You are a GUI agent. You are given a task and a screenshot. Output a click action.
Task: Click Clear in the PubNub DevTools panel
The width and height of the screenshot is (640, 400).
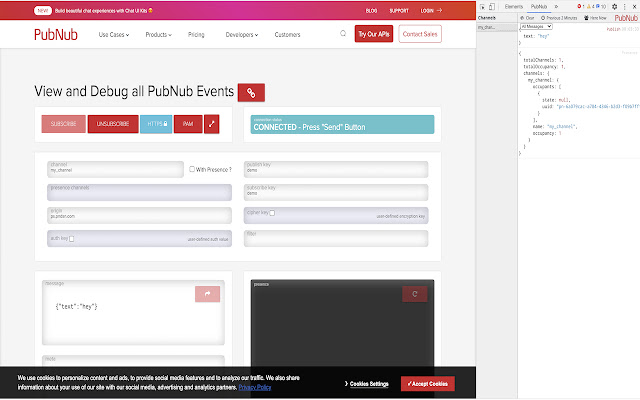click(527, 18)
